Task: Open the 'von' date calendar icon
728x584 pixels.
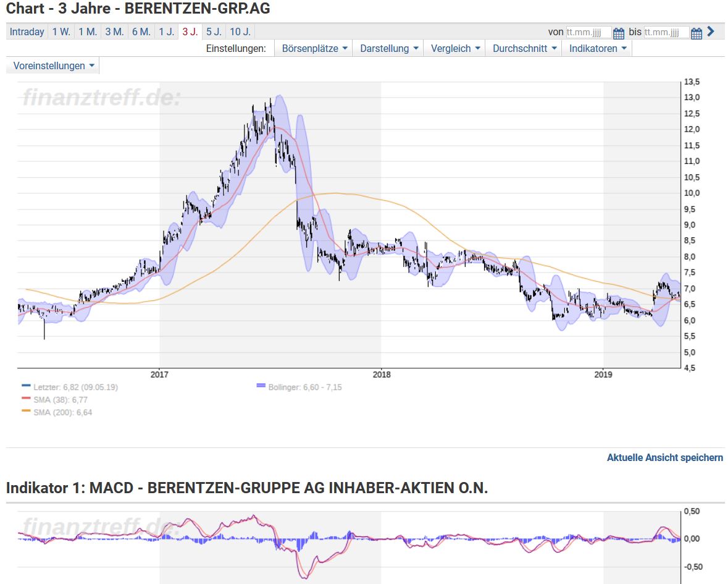Action: [619, 33]
